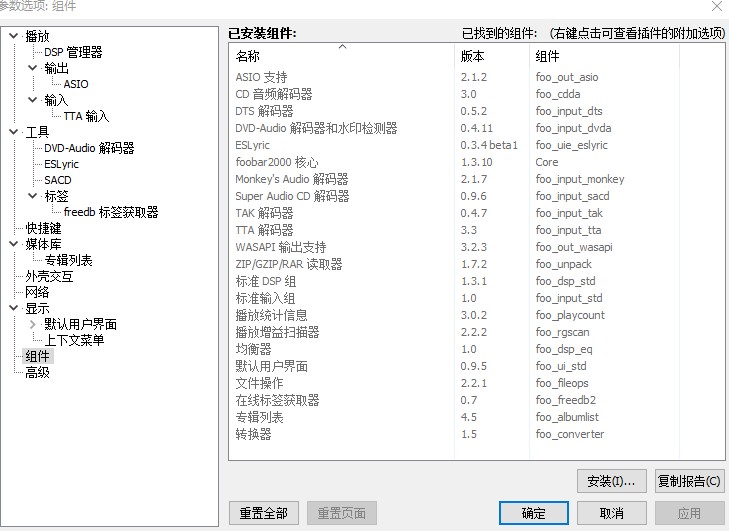
Task: Select the 播放增益扫描器 row
Action: click(x=477, y=332)
